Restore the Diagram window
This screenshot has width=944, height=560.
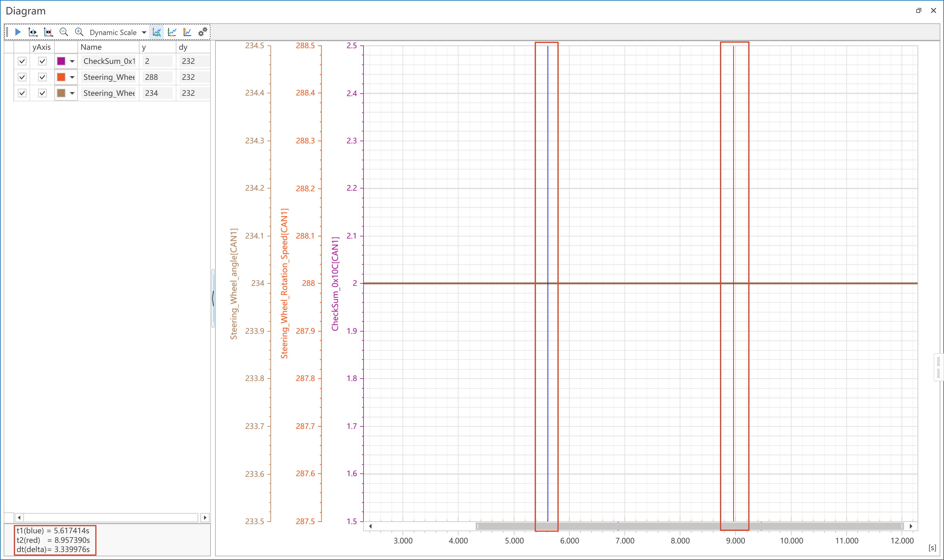pyautogui.click(x=918, y=10)
